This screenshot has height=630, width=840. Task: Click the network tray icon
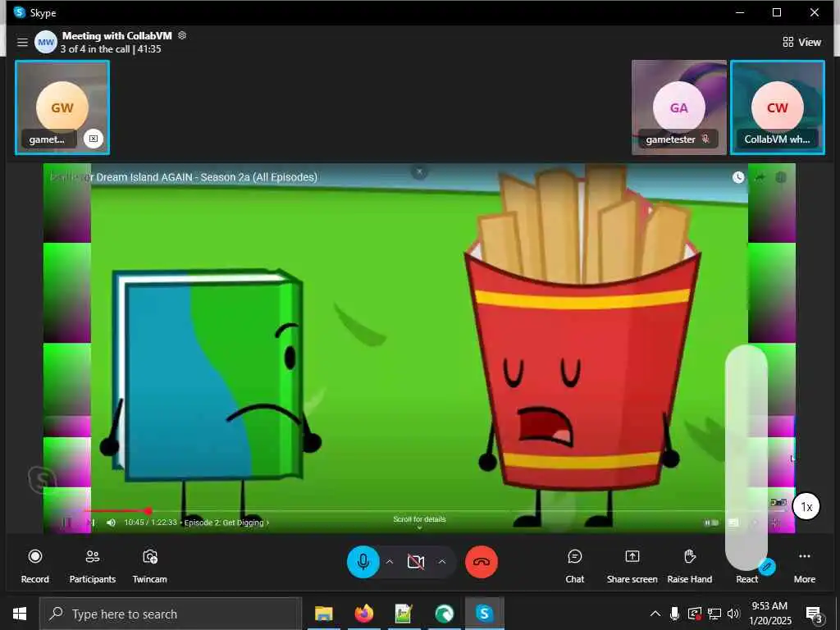pyautogui.click(x=714, y=614)
